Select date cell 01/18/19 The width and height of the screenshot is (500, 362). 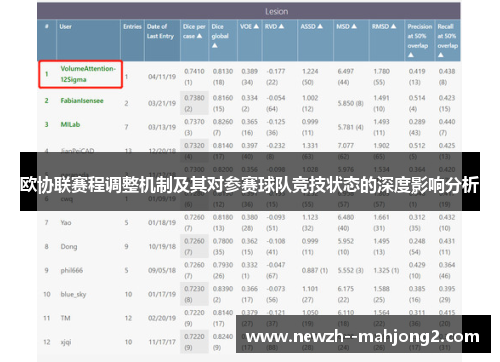click(162, 223)
